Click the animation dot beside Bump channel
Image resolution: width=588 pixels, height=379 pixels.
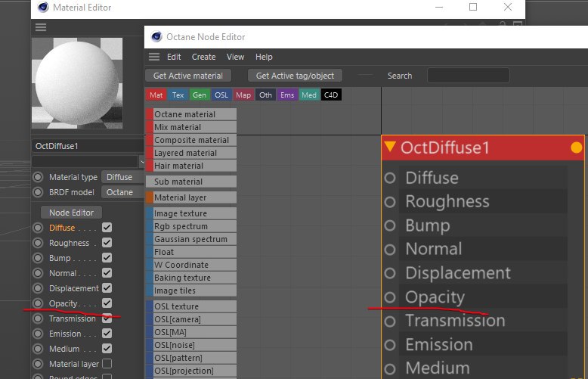[38, 258]
